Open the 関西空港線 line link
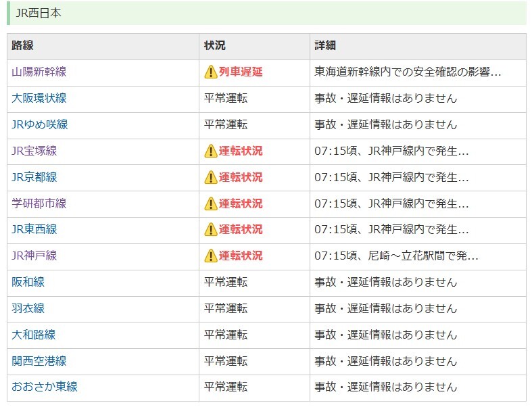532x407 pixels. pos(39,361)
